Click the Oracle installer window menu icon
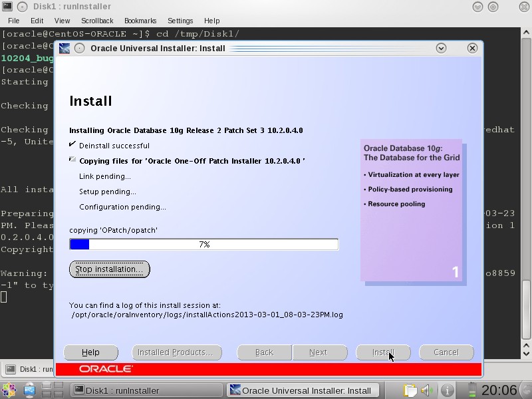This screenshot has height=399, width=532. pyautogui.click(x=65, y=48)
